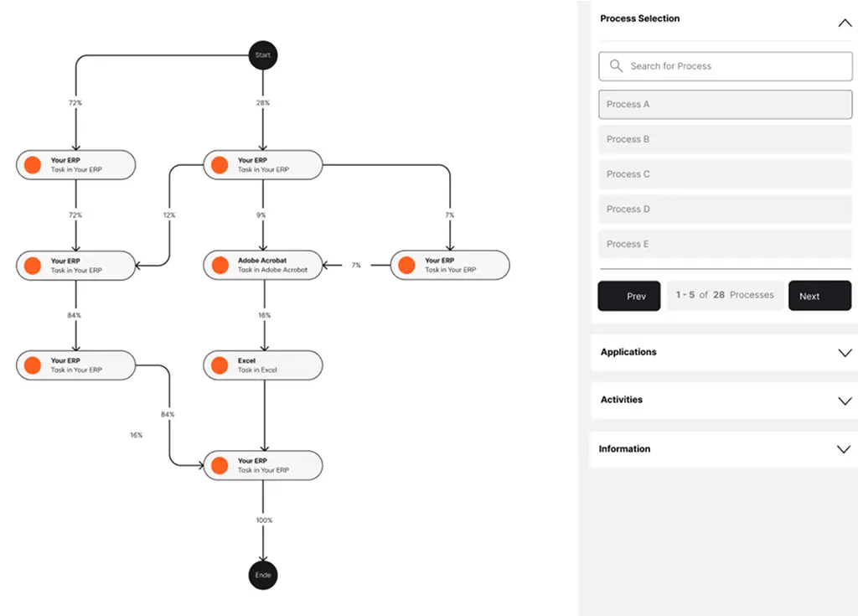Expand the Applications section
This screenshot has width=858, height=616.
click(844, 353)
